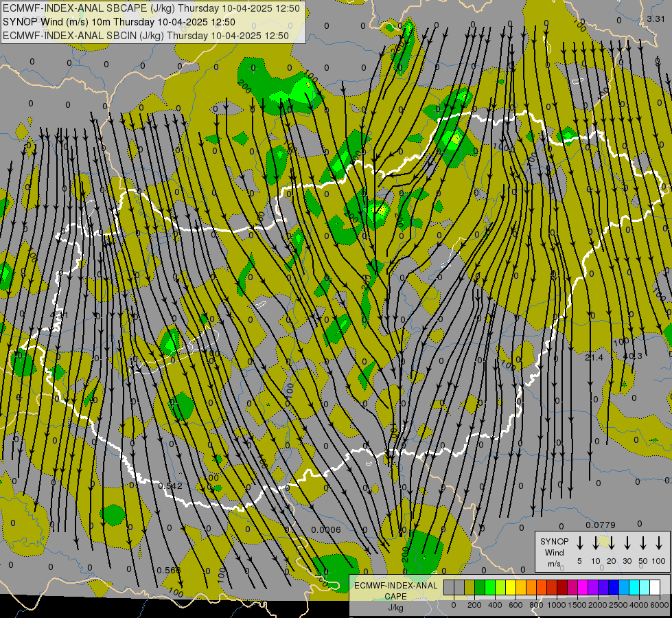
Task: Click the 20 m/s wind arrow in legend
Action: 612,543
